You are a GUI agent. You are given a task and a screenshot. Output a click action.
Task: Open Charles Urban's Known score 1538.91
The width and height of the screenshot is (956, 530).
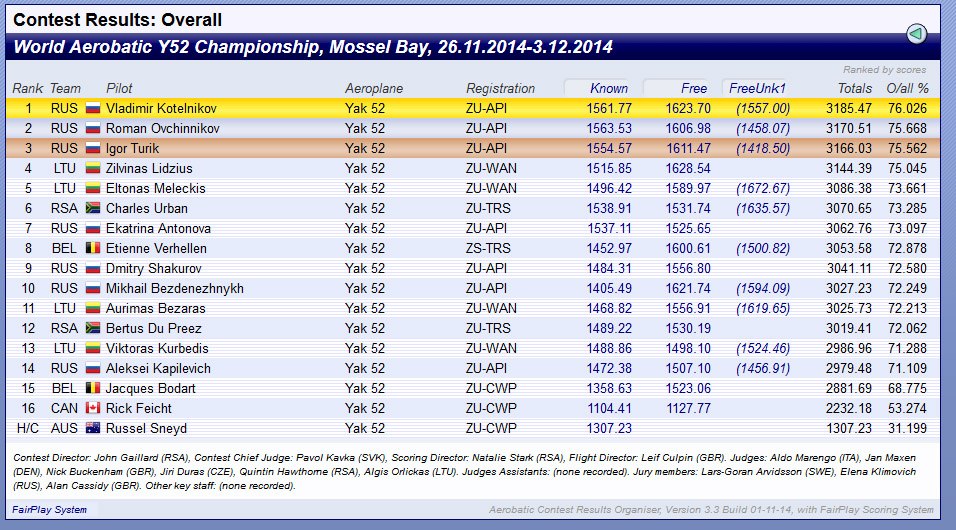coord(609,209)
